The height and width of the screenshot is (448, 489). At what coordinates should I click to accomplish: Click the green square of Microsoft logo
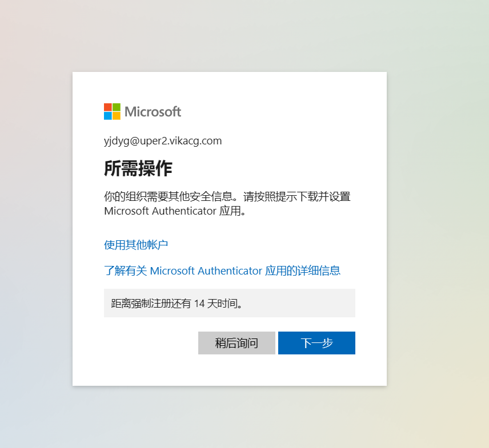click(117, 107)
